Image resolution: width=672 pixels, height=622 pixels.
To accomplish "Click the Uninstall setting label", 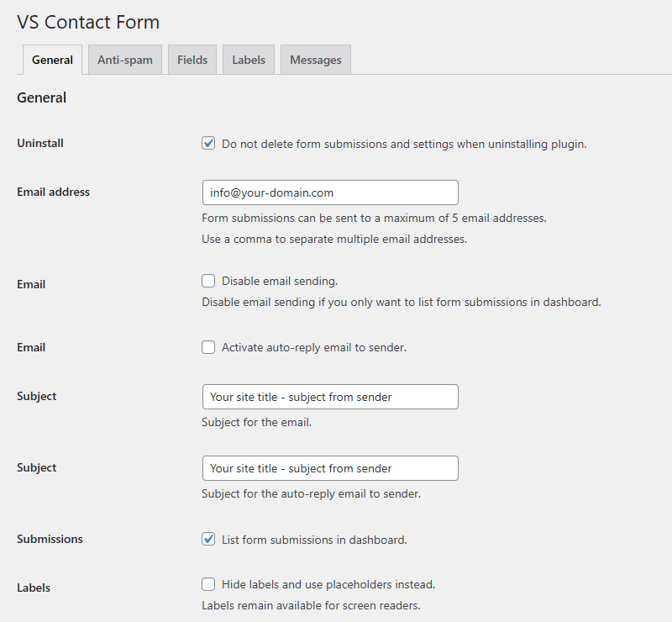I will (x=39, y=143).
